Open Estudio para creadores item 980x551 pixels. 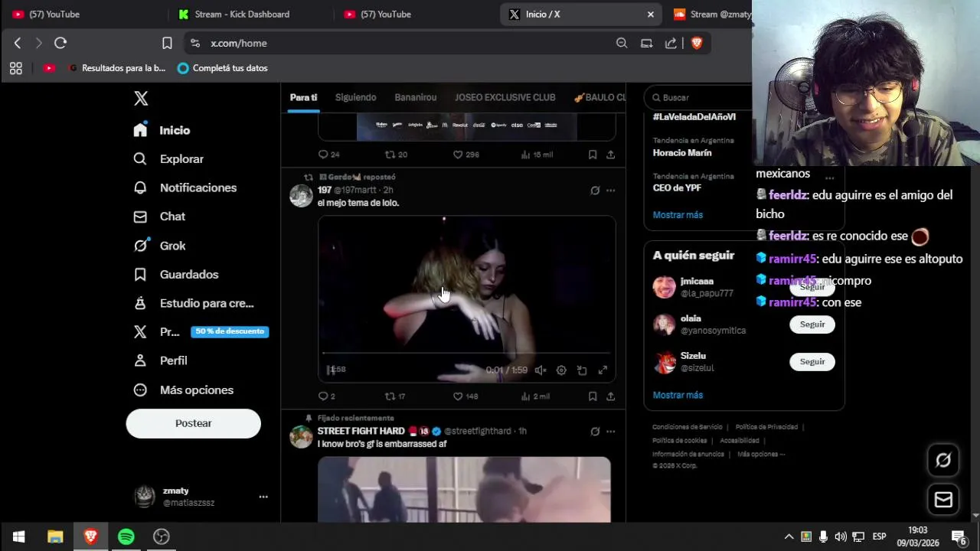(193, 304)
